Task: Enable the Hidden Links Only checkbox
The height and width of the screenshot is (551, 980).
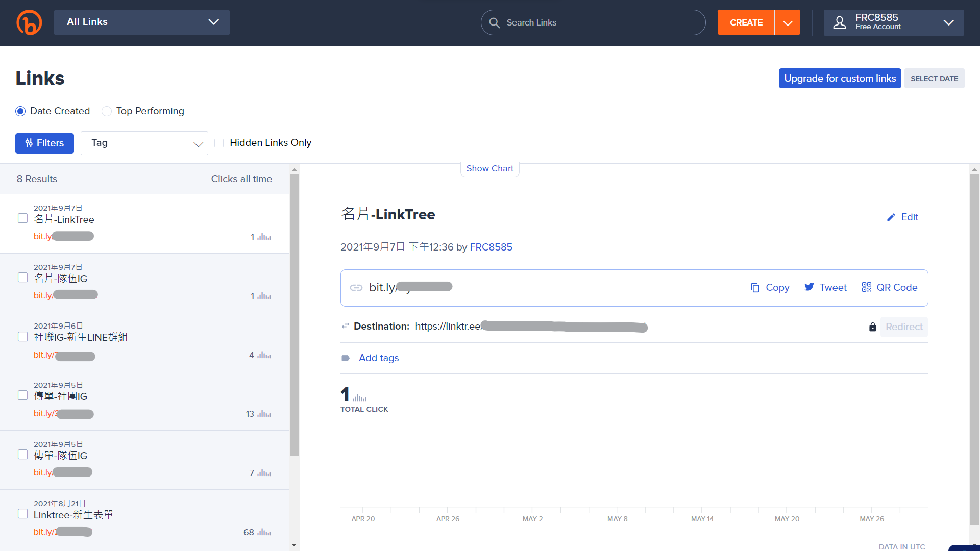Action: pos(219,143)
